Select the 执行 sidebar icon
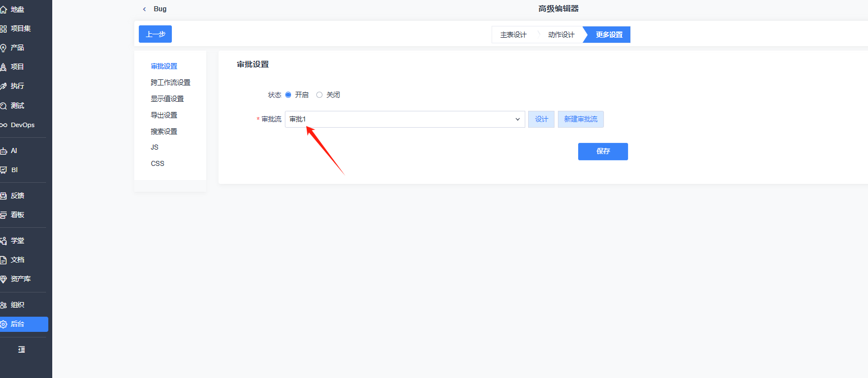868x378 pixels. pos(3,86)
